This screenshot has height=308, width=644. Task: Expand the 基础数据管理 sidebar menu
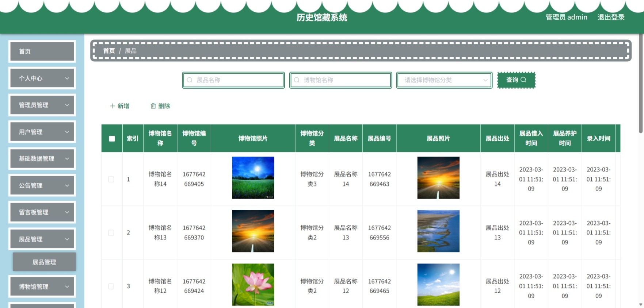click(x=42, y=158)
